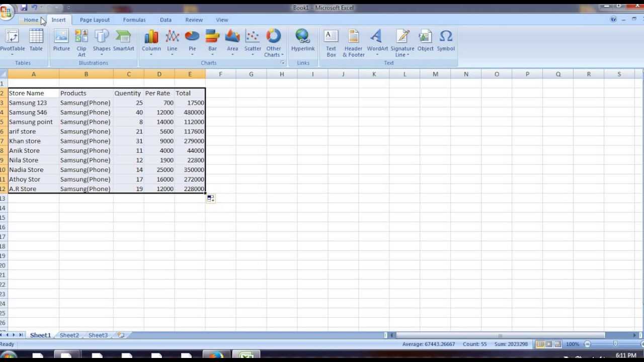Click the zoom slider handle

[x=615, y=344]
